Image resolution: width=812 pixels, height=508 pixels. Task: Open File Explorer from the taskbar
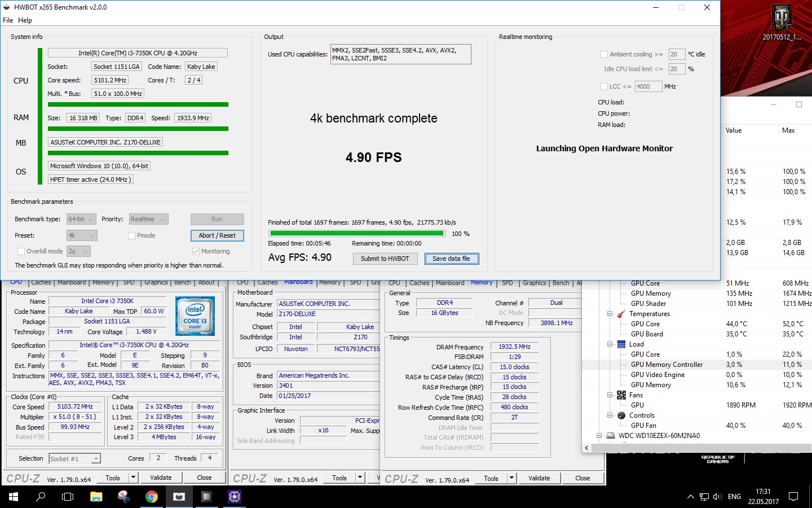click(96, 497)
